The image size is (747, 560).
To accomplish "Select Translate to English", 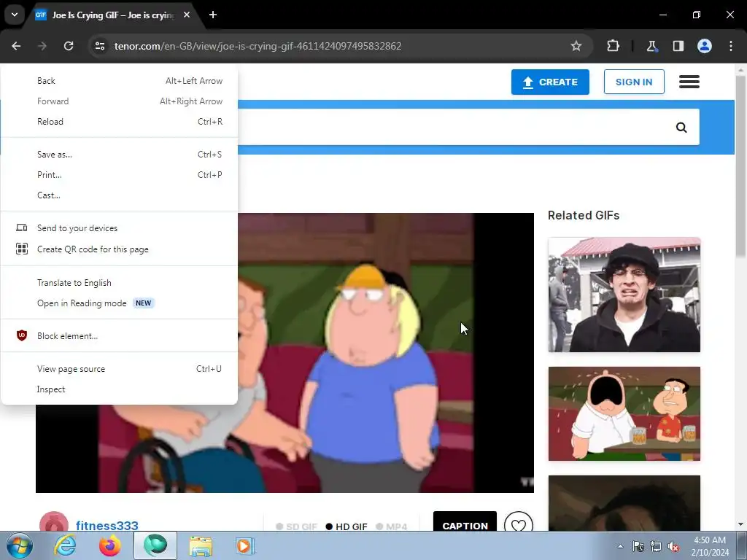I will (x=119, y=283).
